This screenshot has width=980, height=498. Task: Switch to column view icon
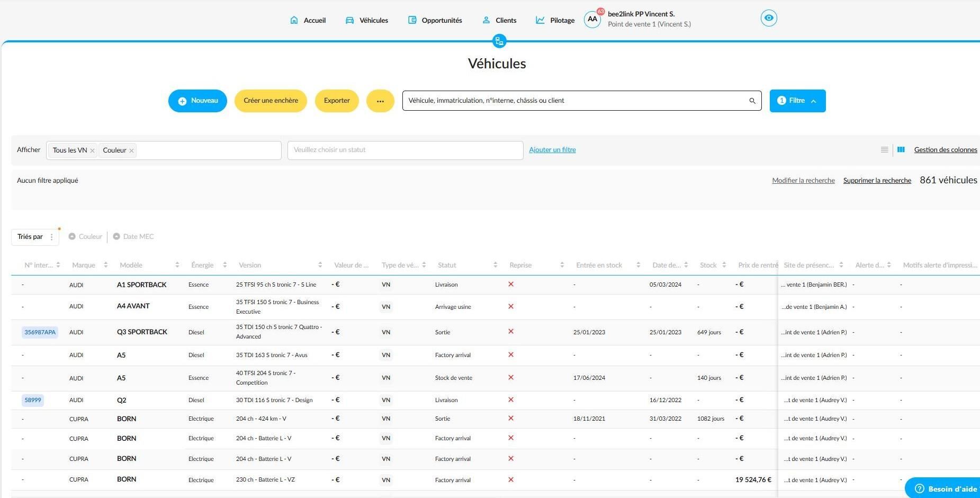tap(901, 150)
